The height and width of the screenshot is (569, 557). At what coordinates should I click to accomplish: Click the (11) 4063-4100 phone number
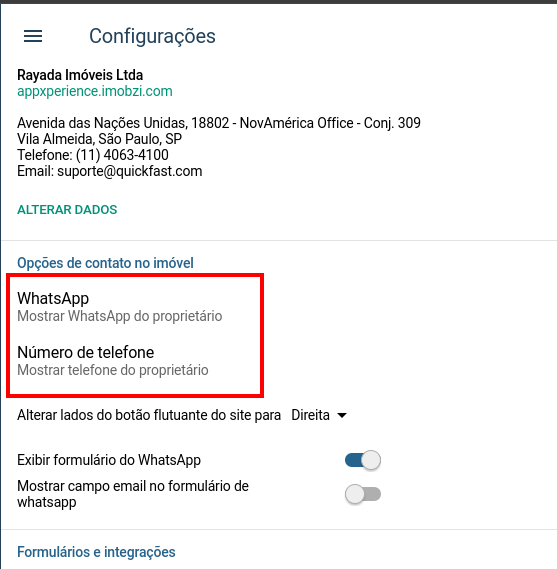tap(122, 155)
